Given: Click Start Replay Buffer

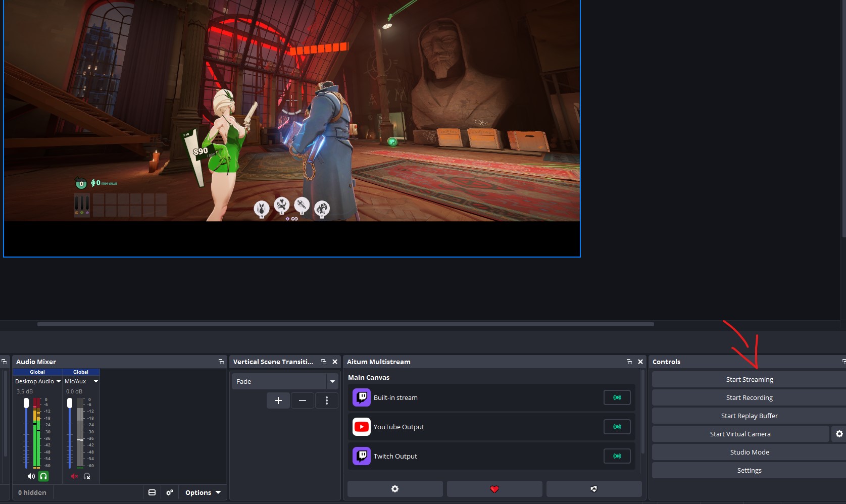Looking at the screenshot, I should pos(749,416).
